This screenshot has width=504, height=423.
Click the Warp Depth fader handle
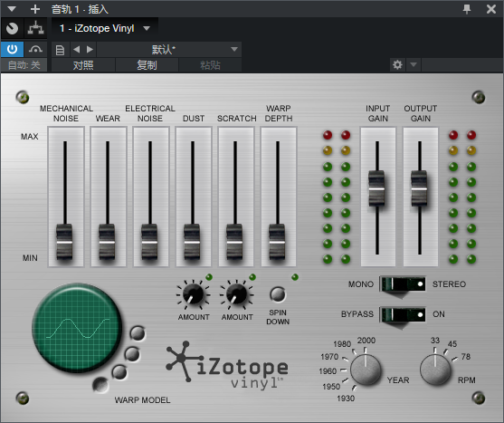[x=277, y=242]
